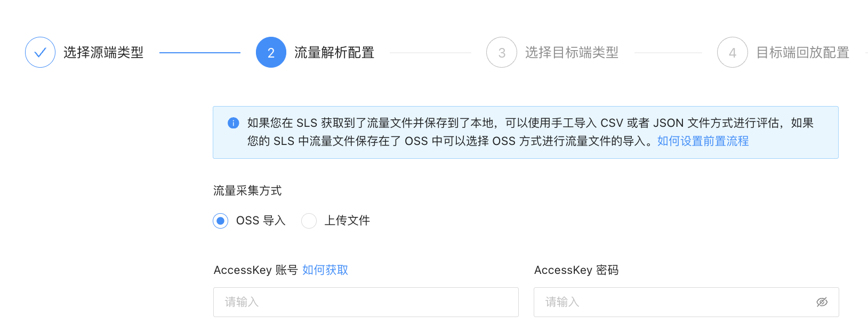Select the 上传文件 radio button
868x324 pixels.
[x=309, y=221]
